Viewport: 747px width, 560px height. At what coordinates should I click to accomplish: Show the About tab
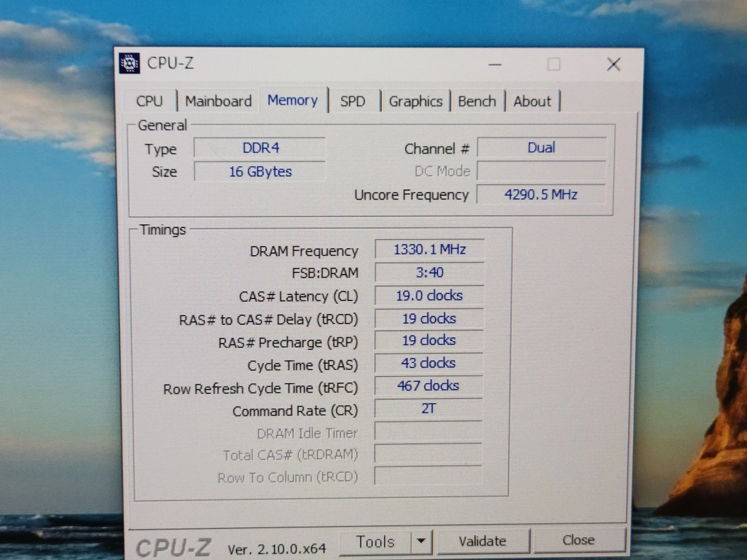point(532,101)
